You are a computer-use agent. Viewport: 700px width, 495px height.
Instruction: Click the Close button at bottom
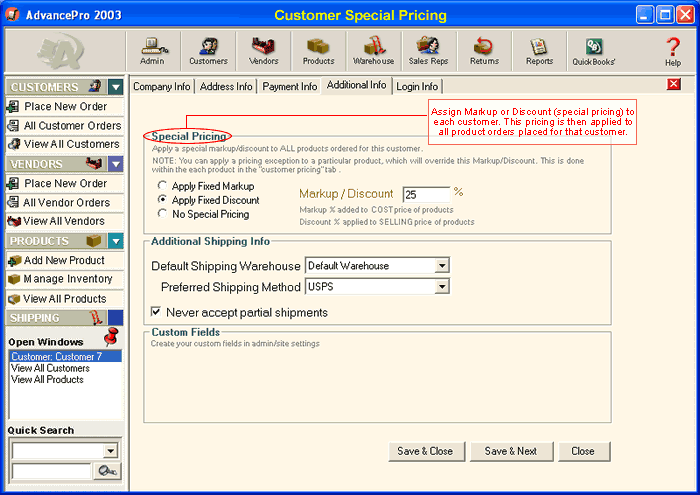[583, 451]
